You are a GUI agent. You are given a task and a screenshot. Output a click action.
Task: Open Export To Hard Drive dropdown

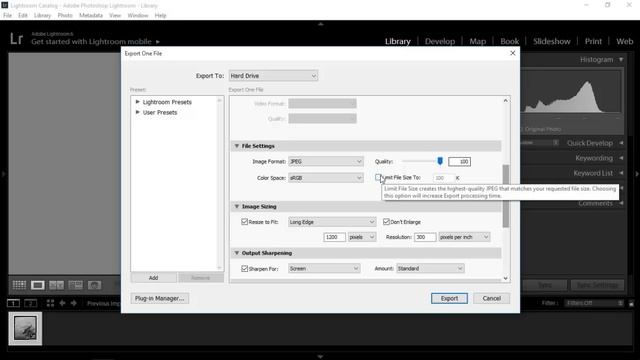(x=273, y=76)
